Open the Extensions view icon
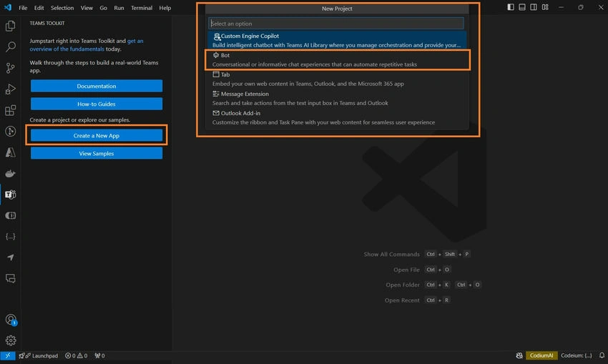608x364 pixels. 11,110
